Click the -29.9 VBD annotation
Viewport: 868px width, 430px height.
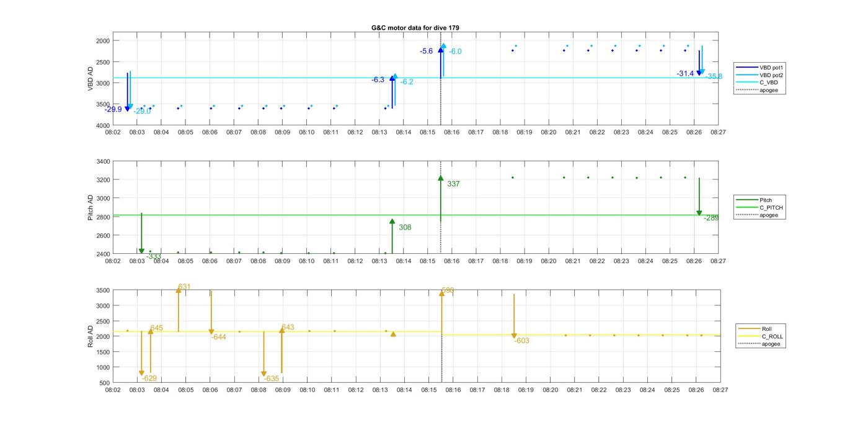pyautogui.click(x=113, y=109)
